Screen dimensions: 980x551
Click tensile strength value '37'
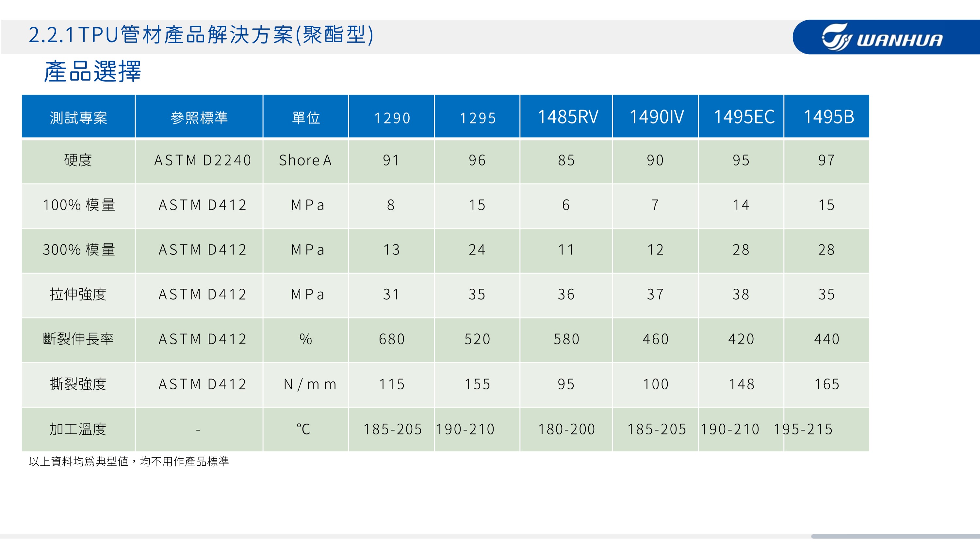pyautogui.click(x=655, y=294)
